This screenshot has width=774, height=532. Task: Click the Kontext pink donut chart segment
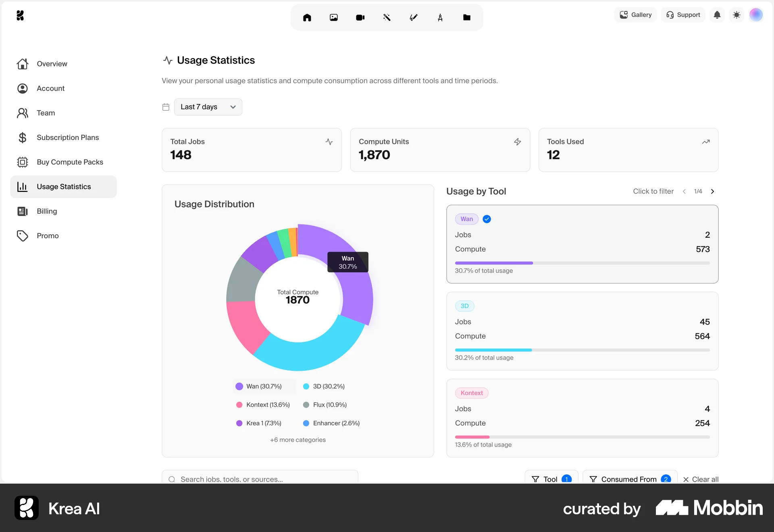pyautogui.click(x=245, y=325)
